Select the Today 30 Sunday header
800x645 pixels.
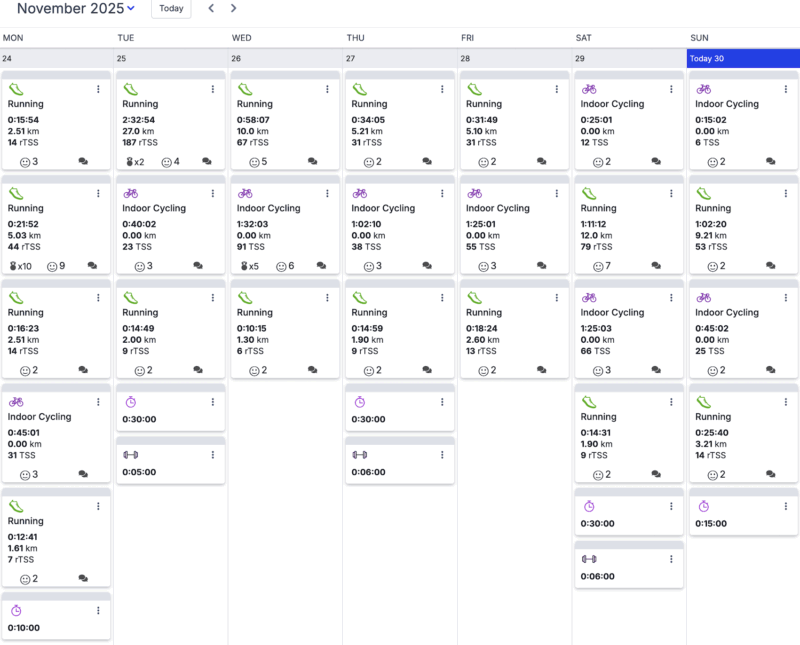click(743, 59)
